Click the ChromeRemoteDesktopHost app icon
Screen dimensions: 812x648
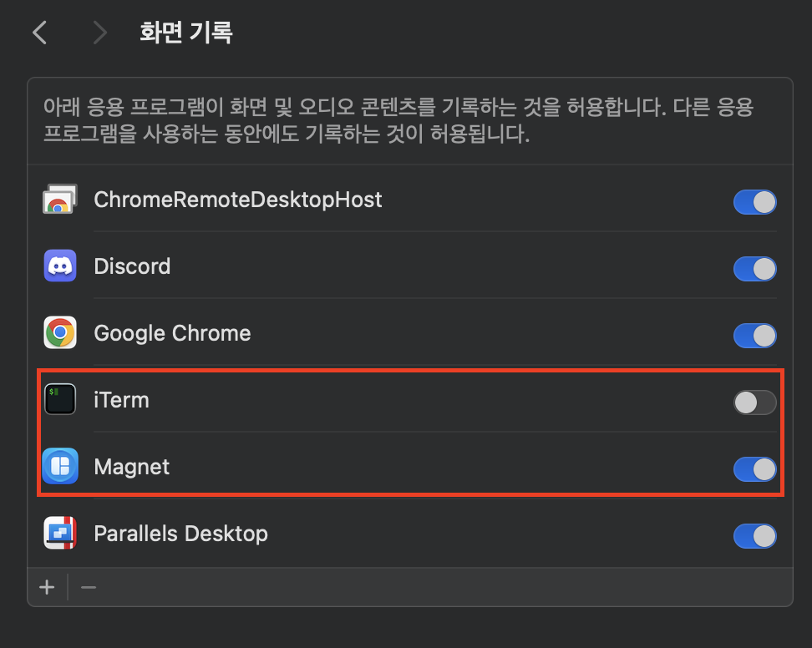pos(60,200)
